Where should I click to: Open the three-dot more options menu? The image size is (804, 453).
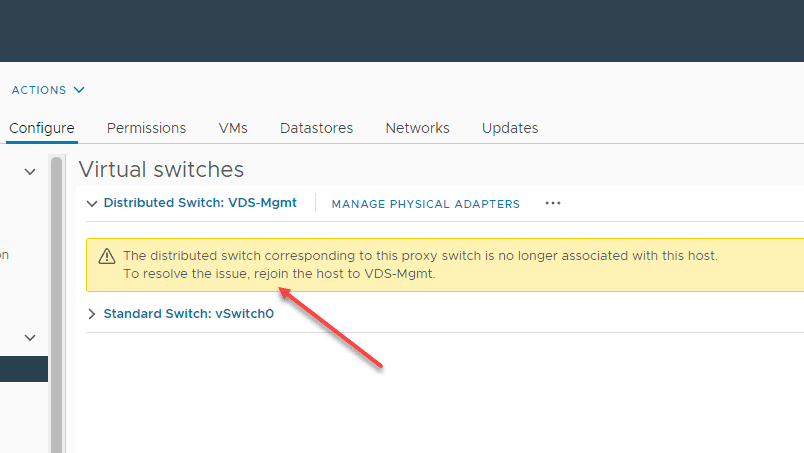pyautogui.click(x=553, y=203)
